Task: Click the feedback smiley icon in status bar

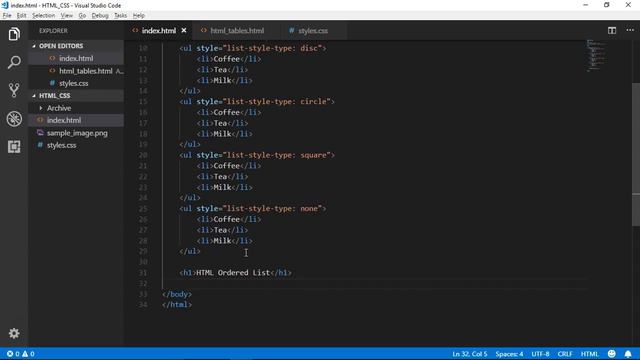Action: click(611, 354)
